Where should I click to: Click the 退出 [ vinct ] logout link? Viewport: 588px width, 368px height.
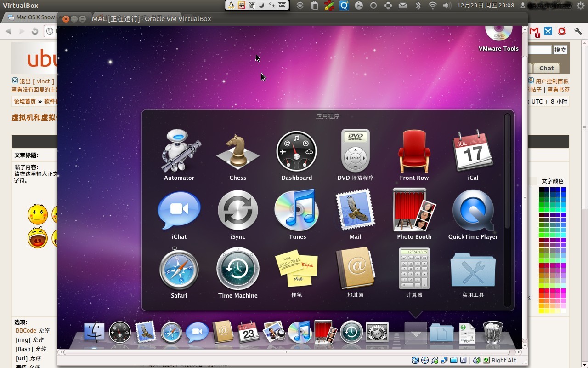37,81
